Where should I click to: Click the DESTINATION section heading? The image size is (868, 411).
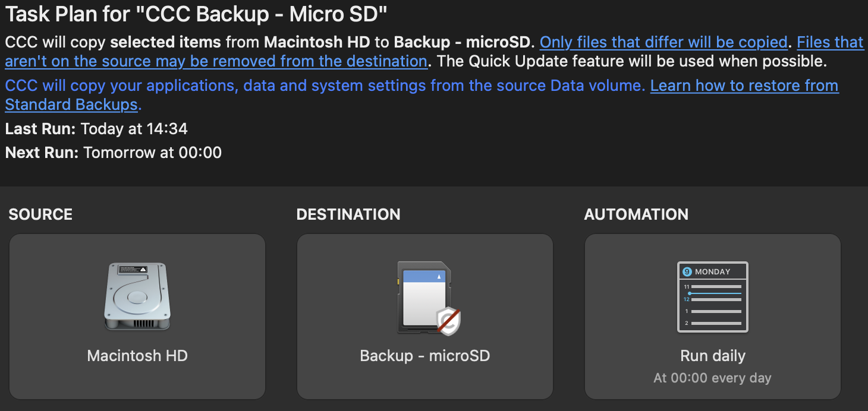coord(348,214)
